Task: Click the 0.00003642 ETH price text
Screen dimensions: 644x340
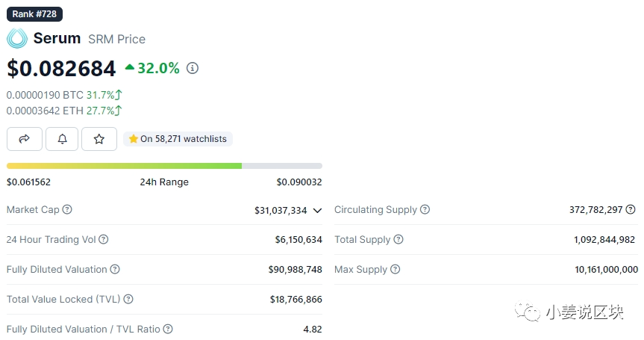Action: (x=45, y=111)
